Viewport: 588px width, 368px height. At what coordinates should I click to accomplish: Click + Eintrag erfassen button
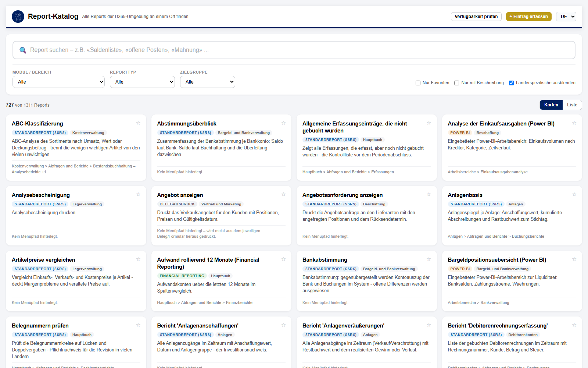point(528,17)
